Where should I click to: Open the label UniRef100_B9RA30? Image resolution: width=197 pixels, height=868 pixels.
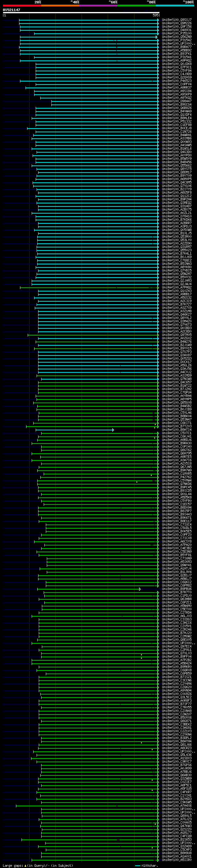pyautogui.click(x=177, y=443)
